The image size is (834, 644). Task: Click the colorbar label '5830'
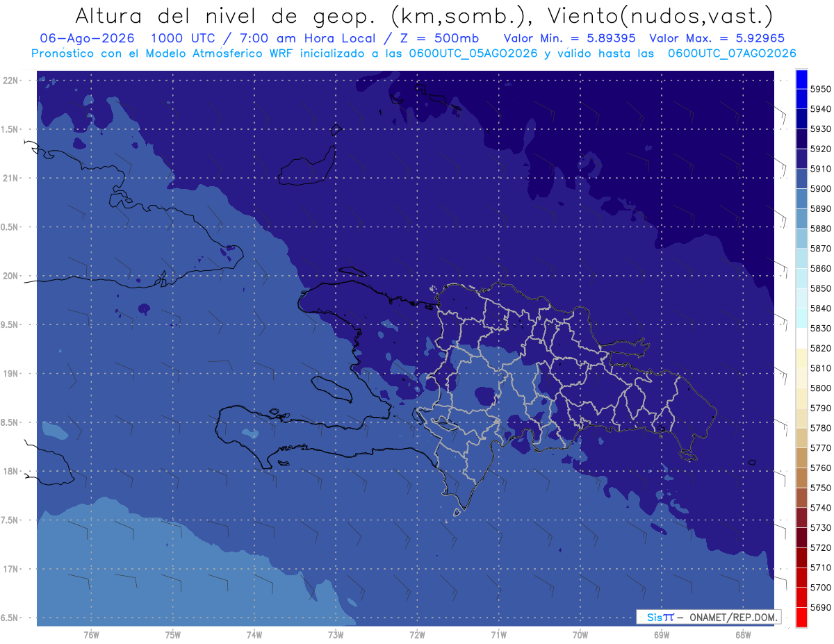tap(820, 328)
